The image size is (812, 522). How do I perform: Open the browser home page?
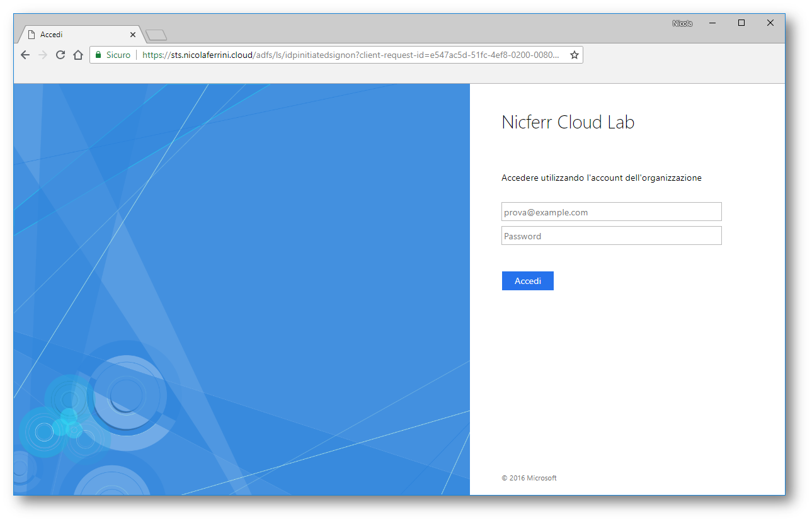pyautogui.click(x=78, y=55)
